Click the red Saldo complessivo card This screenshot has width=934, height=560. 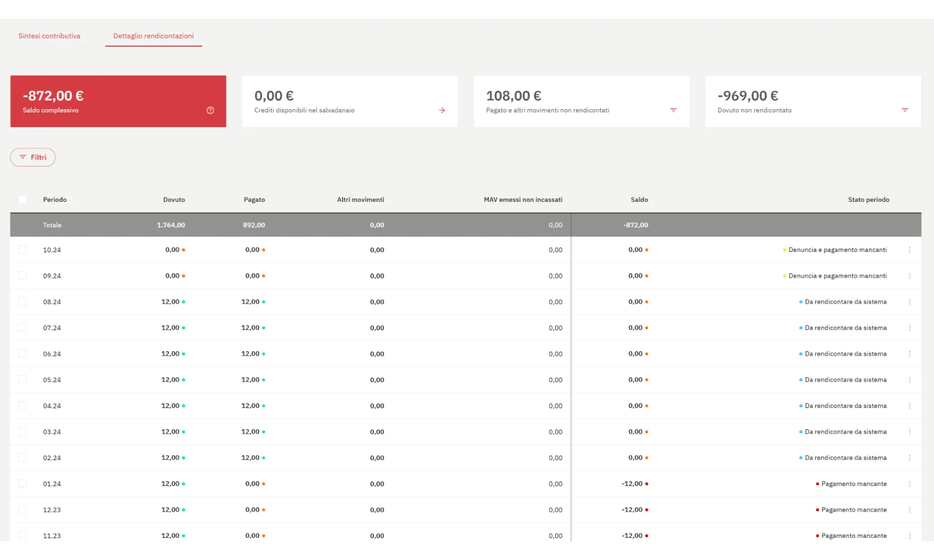click(x=118, y=101)
